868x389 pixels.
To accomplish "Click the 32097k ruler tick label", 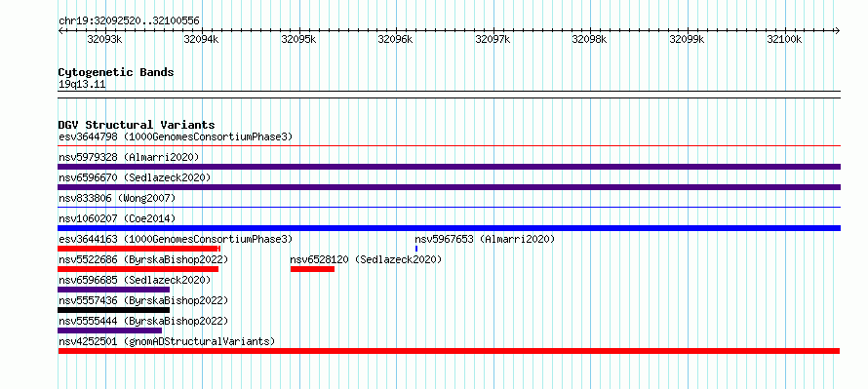I will coord(493,39).
